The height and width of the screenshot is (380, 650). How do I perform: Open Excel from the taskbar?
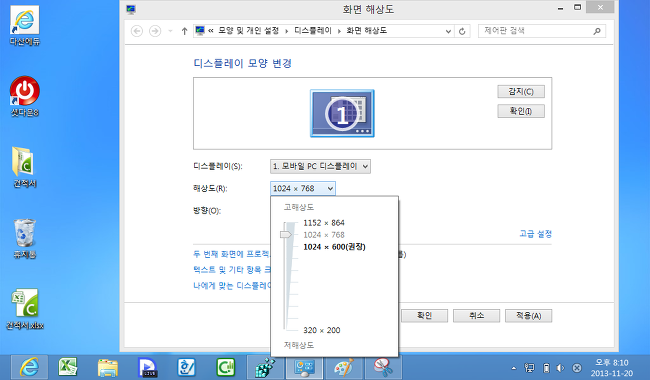pos(68,367)
